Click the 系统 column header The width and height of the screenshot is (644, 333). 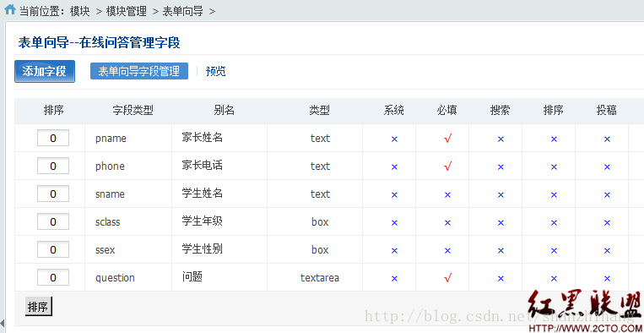click(x=394, y=110)
